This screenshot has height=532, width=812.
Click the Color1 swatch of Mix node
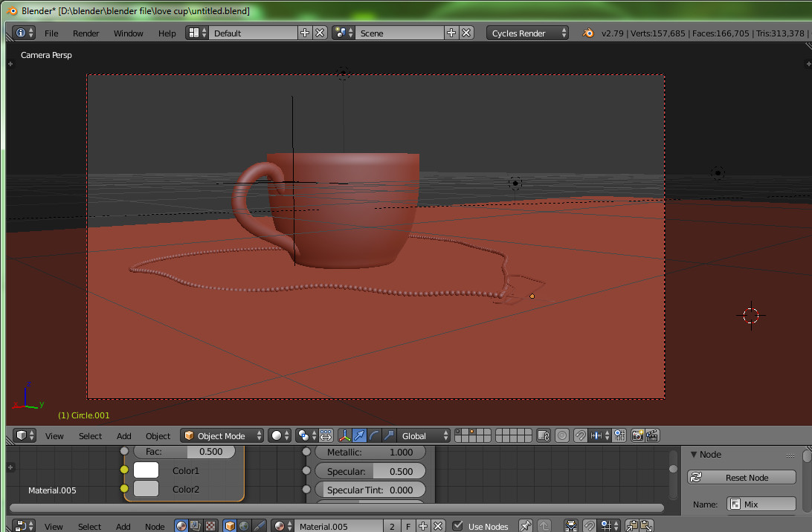click(146, 470)
